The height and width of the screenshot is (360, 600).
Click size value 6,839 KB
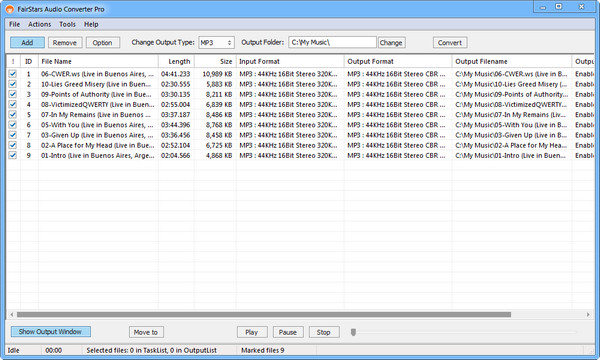219,104
